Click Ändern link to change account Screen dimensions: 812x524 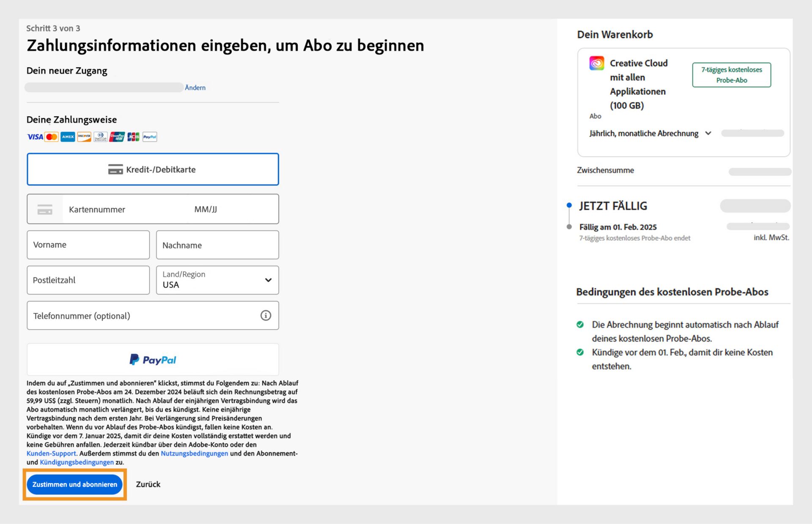click(x=195, y=87)
